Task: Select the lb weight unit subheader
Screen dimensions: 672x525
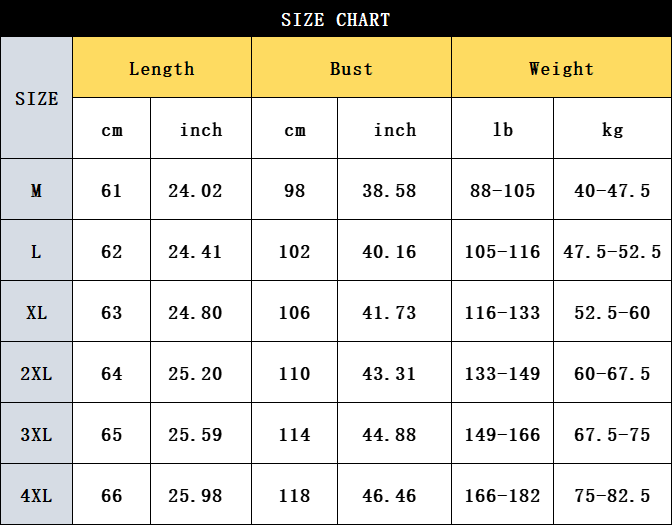Action: coord(502,129)
